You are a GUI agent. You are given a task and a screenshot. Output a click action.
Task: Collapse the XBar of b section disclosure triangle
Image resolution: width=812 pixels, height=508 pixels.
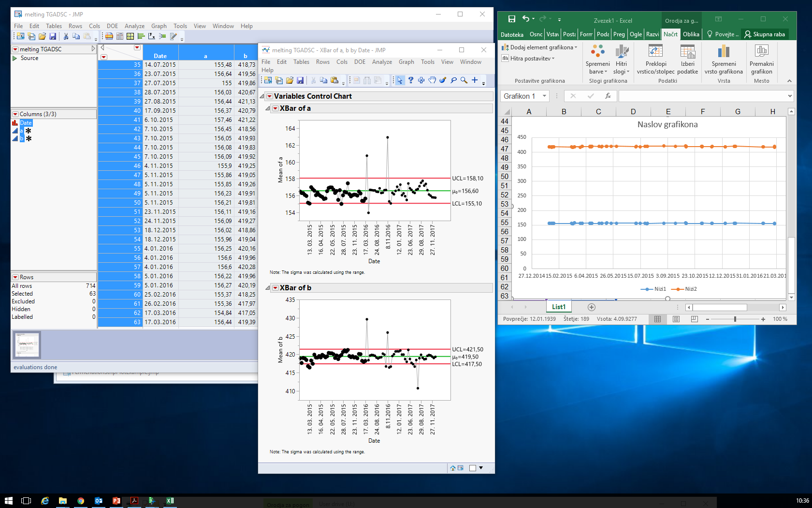coord(267,287)
